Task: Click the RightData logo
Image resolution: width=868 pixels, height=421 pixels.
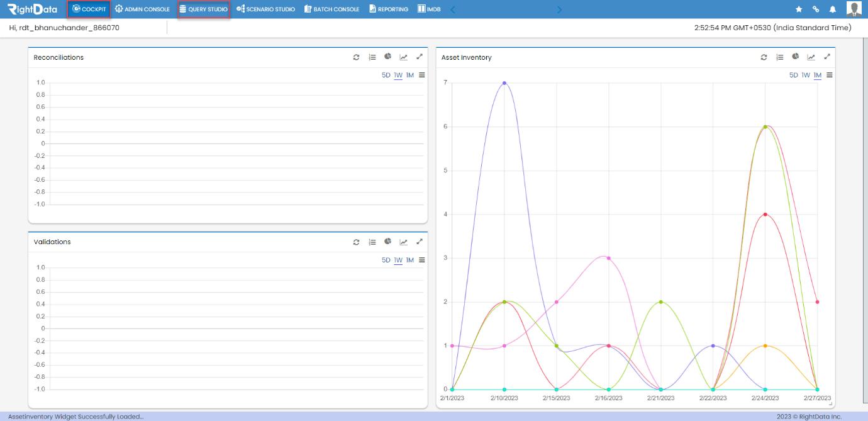Action: click(x=32, y=9)
